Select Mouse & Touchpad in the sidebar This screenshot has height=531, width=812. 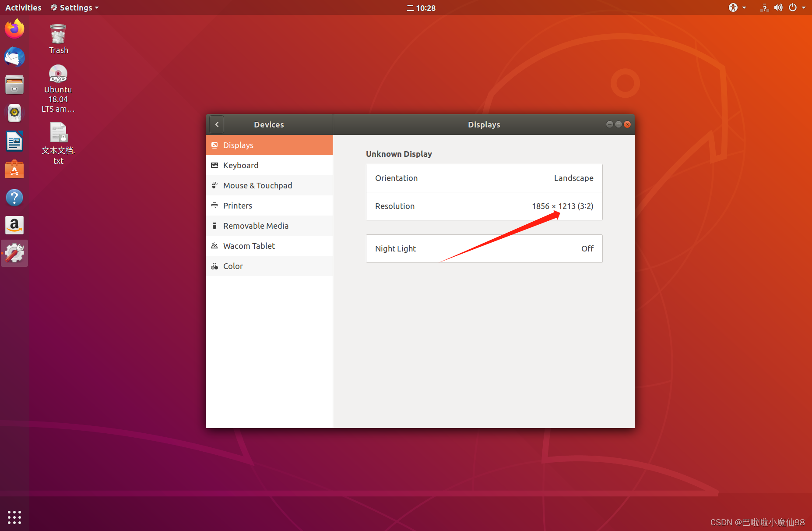pos(257,185)
